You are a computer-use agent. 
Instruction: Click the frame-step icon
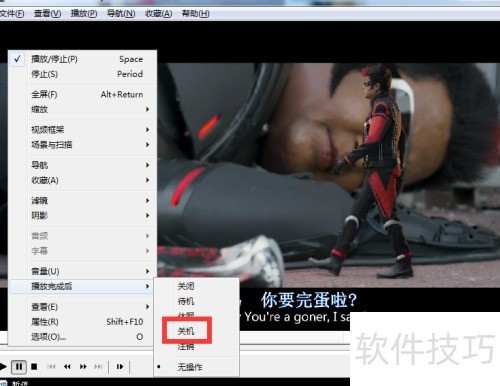[x=120, y=367]
